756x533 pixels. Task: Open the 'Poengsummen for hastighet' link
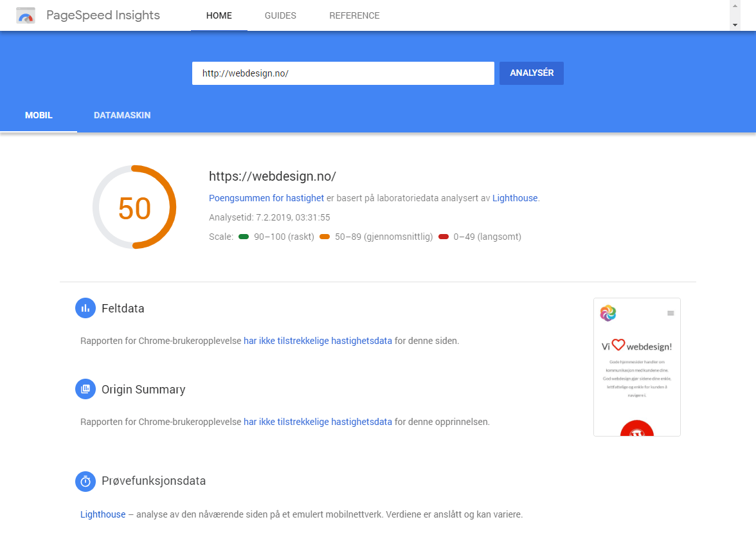pyautogui.click(x=266, y=198)
